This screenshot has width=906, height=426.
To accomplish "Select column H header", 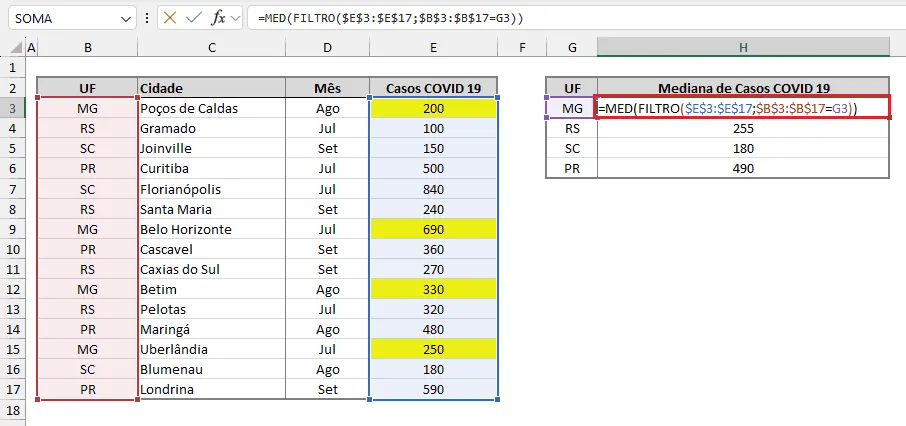I will click(743, 48).
